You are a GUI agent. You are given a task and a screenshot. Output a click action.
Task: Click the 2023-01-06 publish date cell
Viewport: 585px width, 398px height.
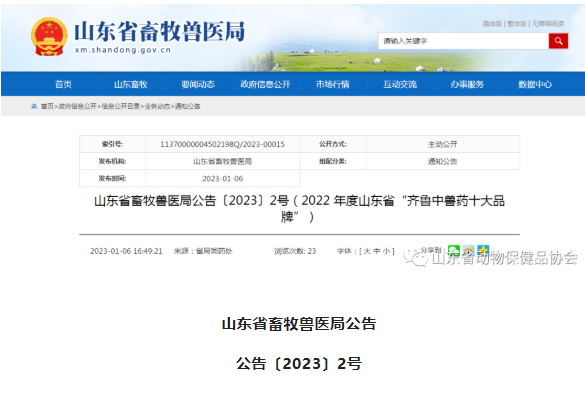222,178
